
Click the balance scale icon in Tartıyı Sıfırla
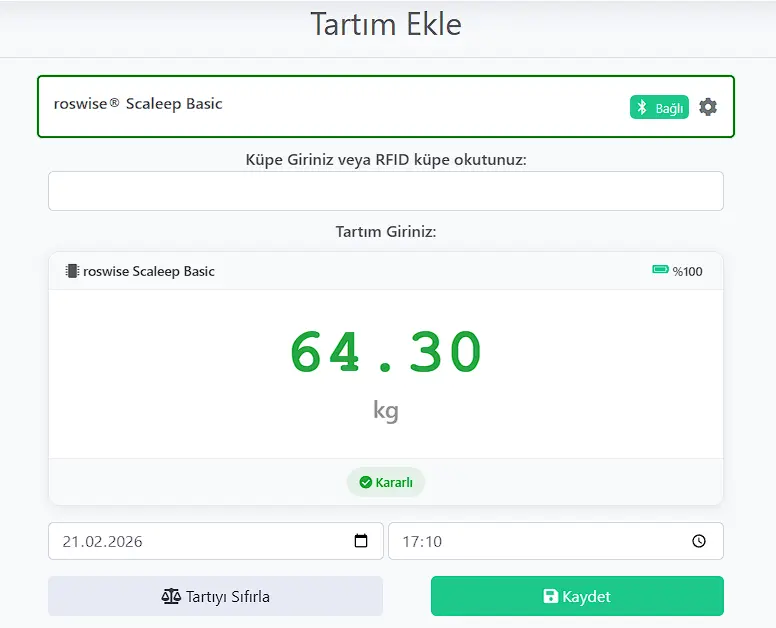point(171,596)
